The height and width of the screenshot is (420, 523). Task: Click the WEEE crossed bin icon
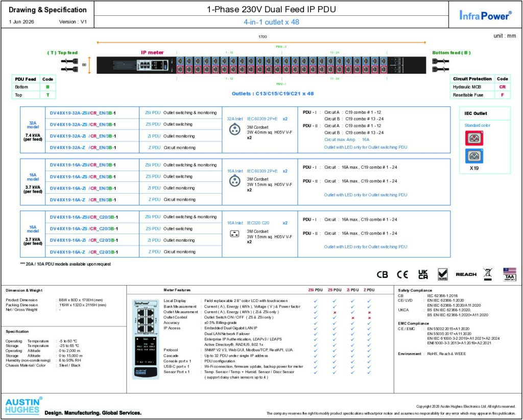(488, 274)
